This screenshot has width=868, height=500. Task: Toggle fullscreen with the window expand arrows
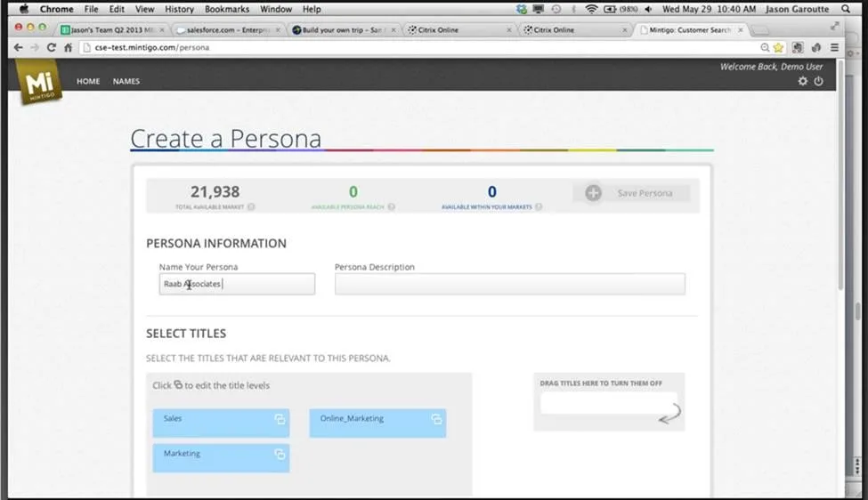[835, 26]
